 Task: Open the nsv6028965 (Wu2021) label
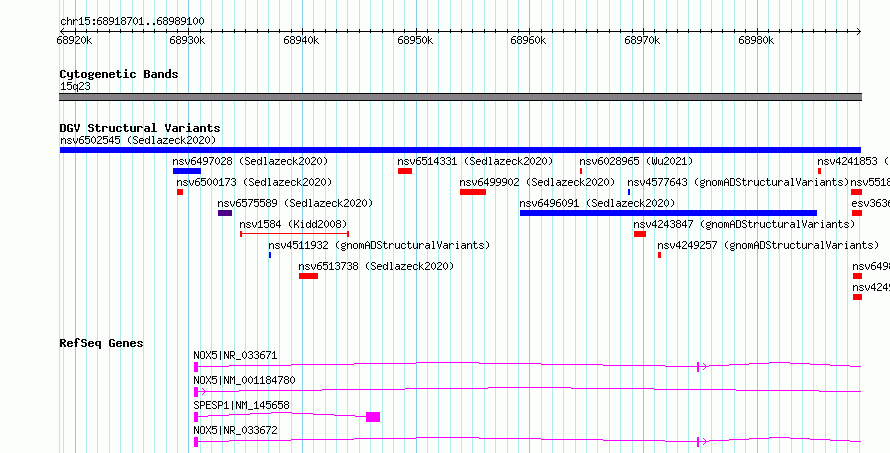[x=636, y=161]
